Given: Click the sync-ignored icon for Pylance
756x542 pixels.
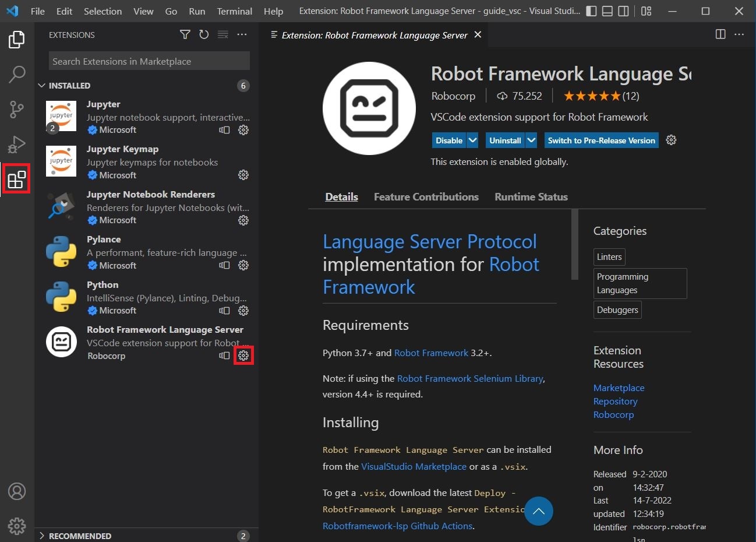Looking at the screenshot, I should click(x=224, y=265).
